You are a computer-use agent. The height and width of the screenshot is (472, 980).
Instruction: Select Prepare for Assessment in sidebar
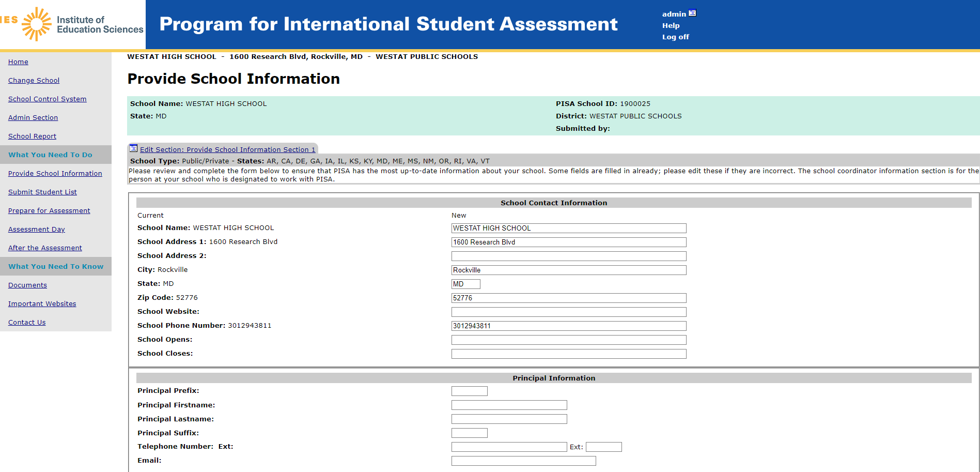point(49,210)
